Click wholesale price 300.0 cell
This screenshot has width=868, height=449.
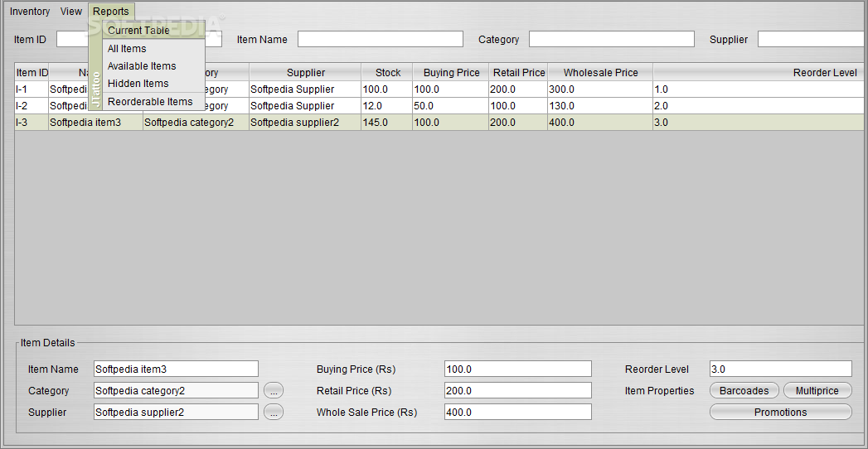coord(600,89)
